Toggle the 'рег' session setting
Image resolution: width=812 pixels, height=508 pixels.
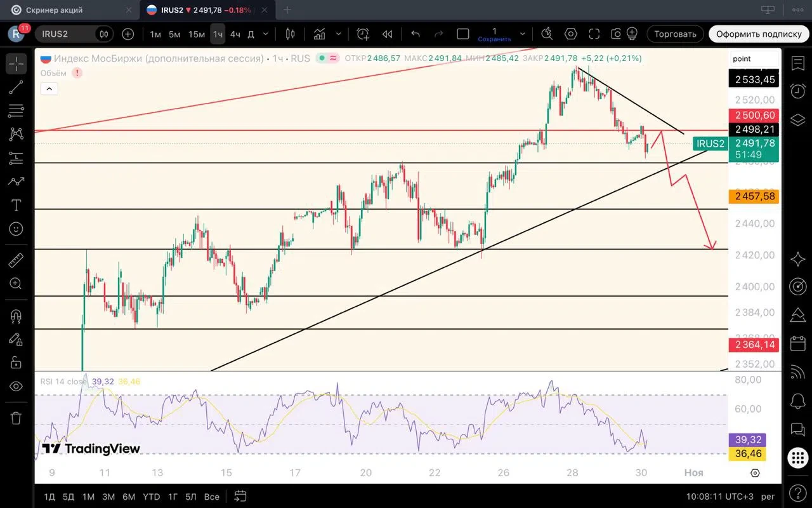(x=768, y=497)
